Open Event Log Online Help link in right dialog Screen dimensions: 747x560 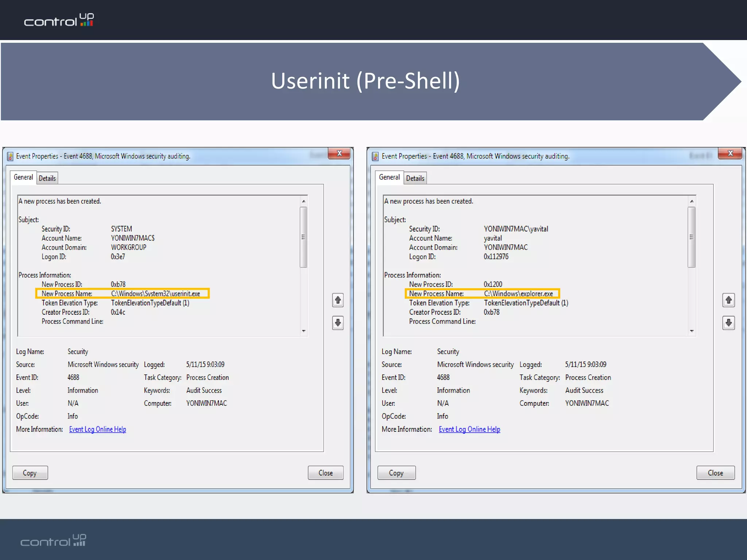(469, 429)
